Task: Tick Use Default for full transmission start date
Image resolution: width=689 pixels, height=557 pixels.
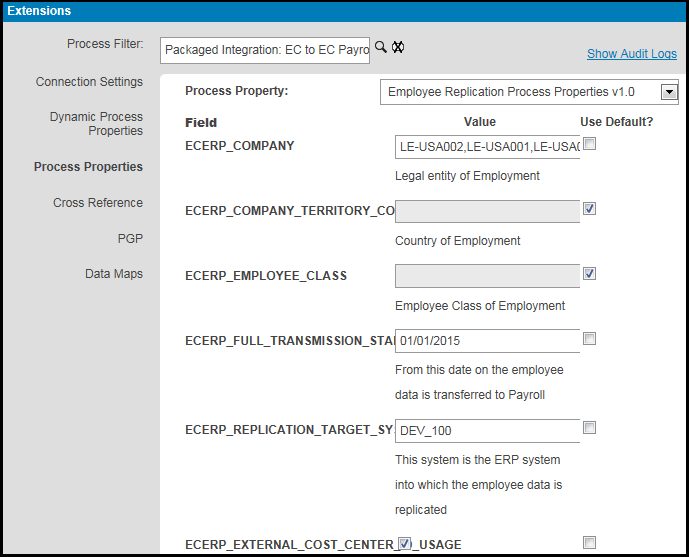Action: pyautogui.click(x=590, y=339)
